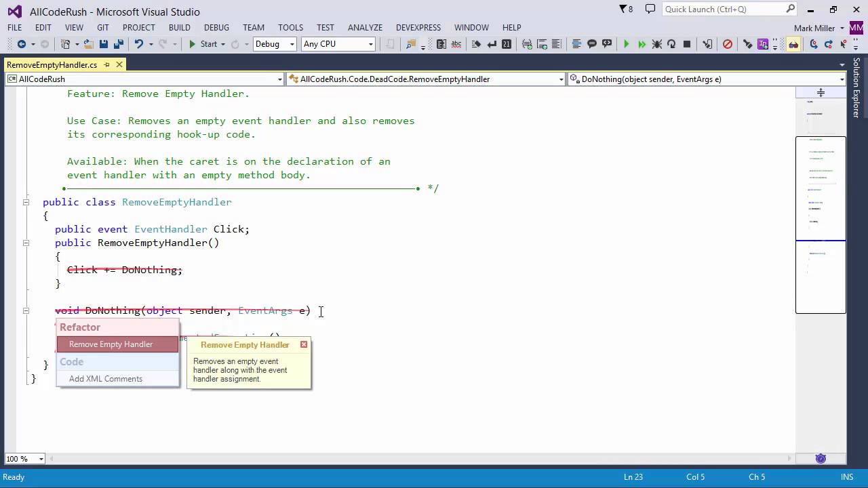Open the BUILD menu

[x=179, y=28]
